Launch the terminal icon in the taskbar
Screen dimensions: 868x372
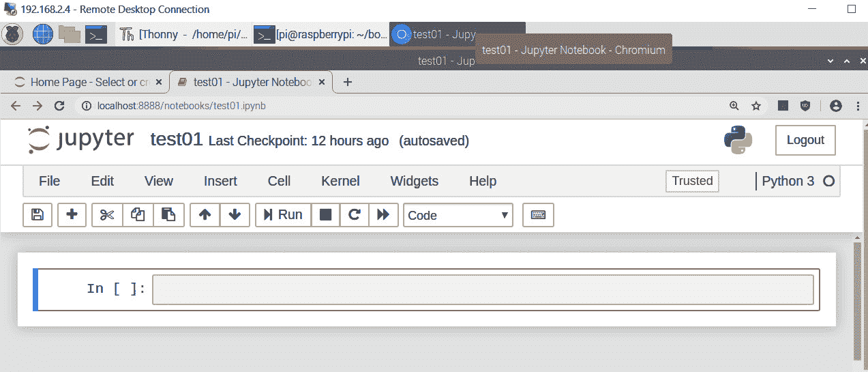click(96, 34)
